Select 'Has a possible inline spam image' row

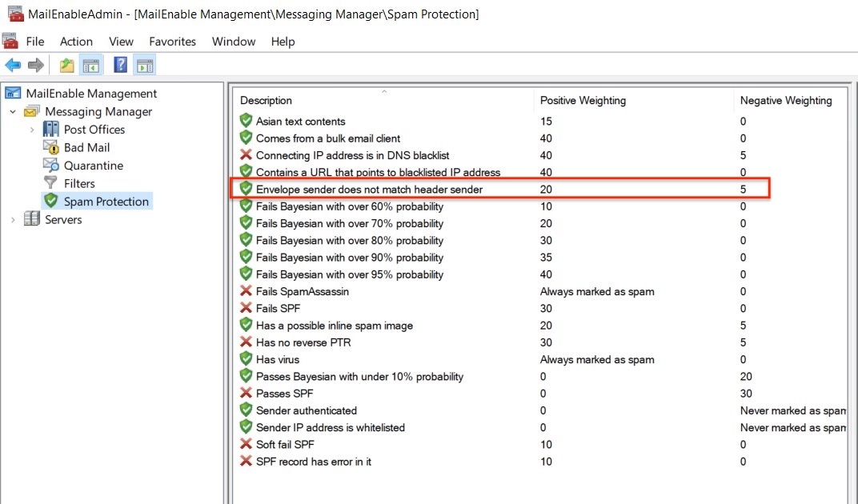[x=542, y=325]
